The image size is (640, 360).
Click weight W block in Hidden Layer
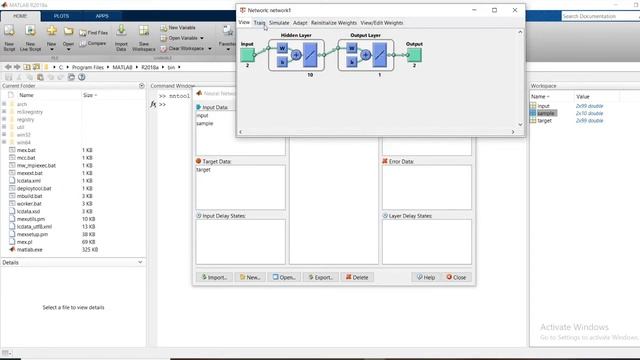(x=282, y=48)
